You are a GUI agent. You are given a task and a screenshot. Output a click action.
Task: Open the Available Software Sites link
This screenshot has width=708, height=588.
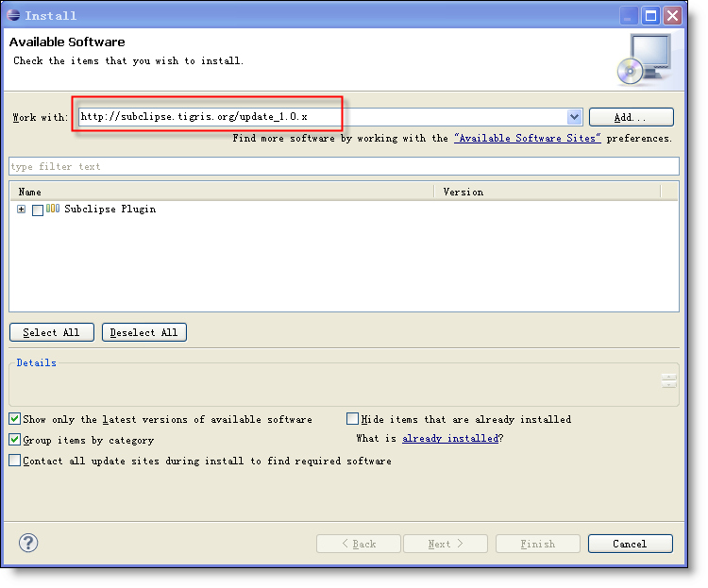tap(527, 138)
